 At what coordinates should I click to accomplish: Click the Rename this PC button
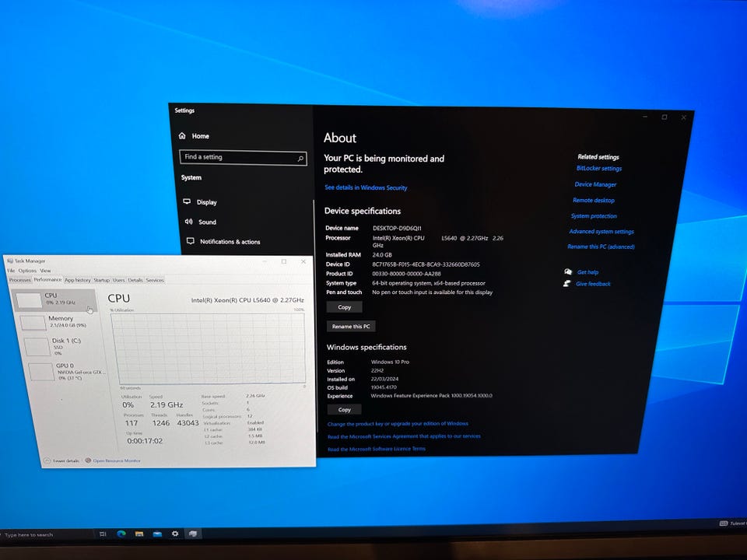point(351,326)
